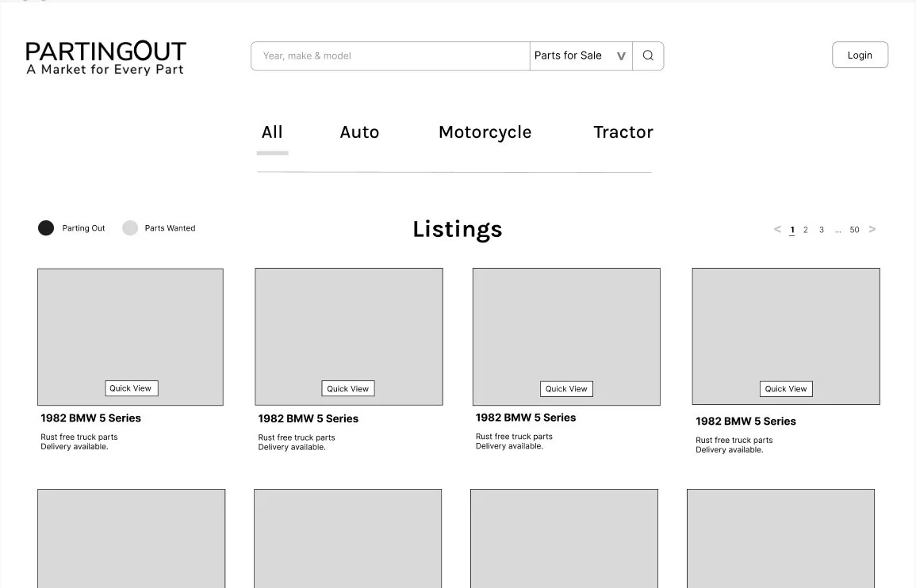Click fourth listing title 1982 BMW 5 Series

(745, 421)
